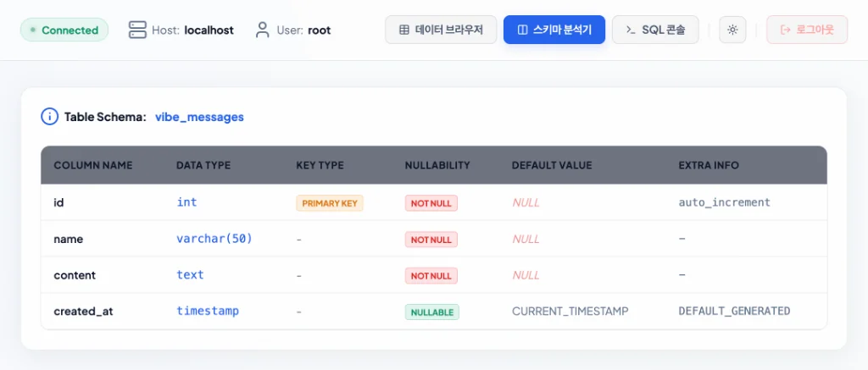Switch to the 스키마 분석기 tab
868x370 pixels.
click(x=554, y=30)
